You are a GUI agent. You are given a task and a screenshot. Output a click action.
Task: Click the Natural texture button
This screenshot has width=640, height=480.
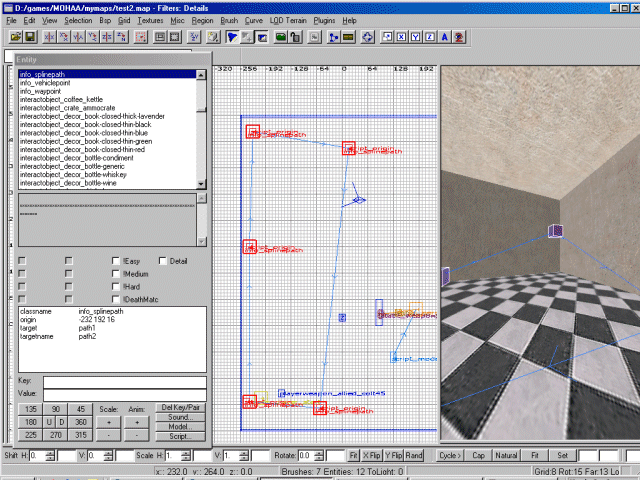pos(507,455)
